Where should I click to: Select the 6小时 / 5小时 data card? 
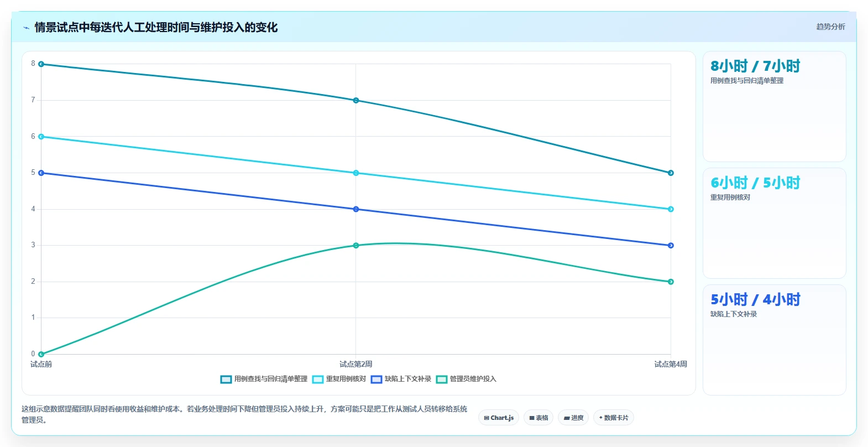coord(774,224)
